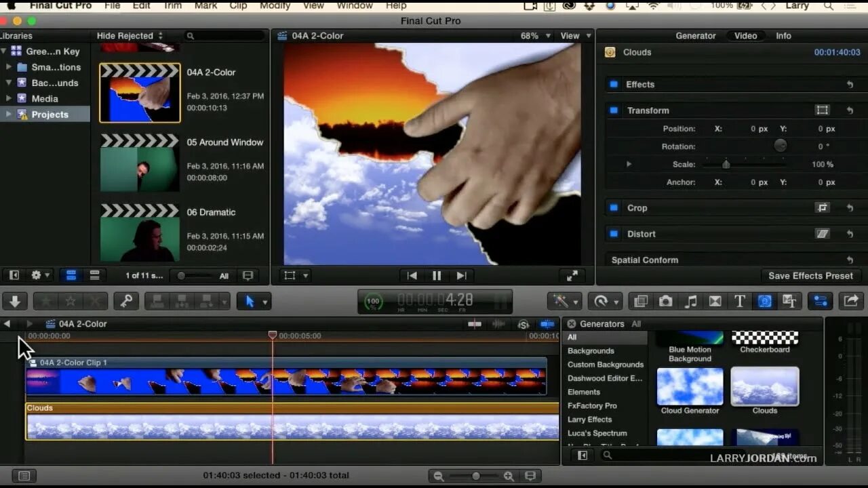
Task: Toggle the inspector panel button
Action: [821, 302]
